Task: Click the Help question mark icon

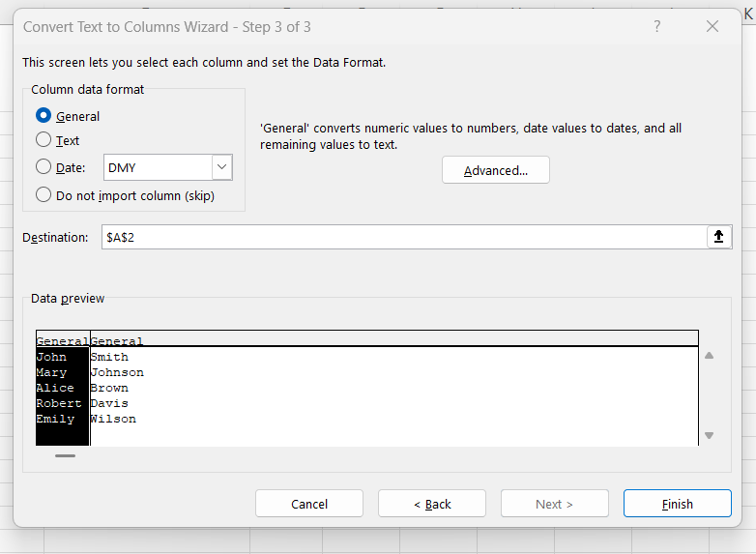Action: (657, 27)
